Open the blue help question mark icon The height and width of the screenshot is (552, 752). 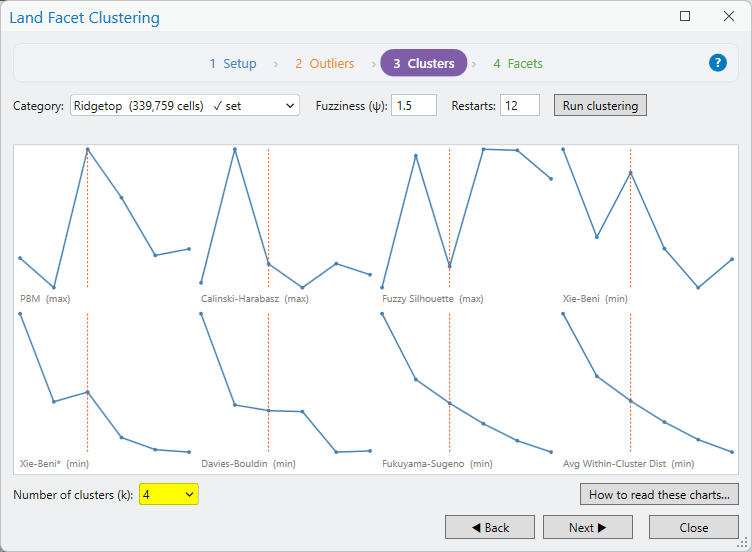717,63
